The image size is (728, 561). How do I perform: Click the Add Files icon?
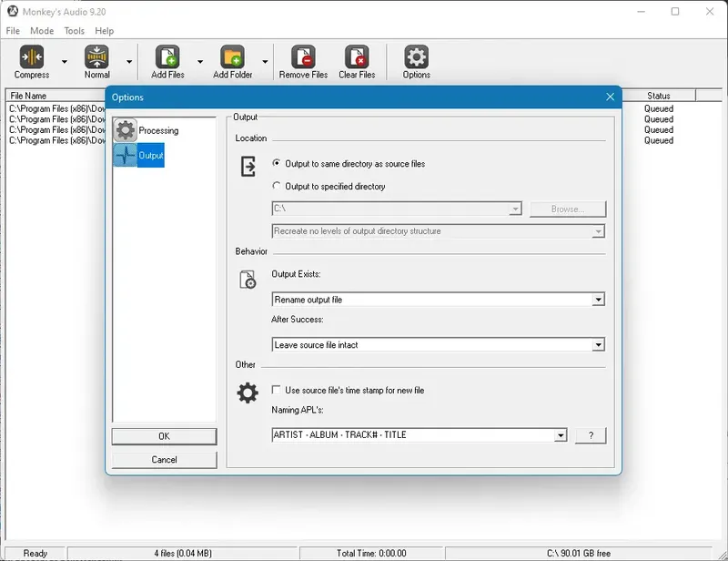(x=167, y=57)
